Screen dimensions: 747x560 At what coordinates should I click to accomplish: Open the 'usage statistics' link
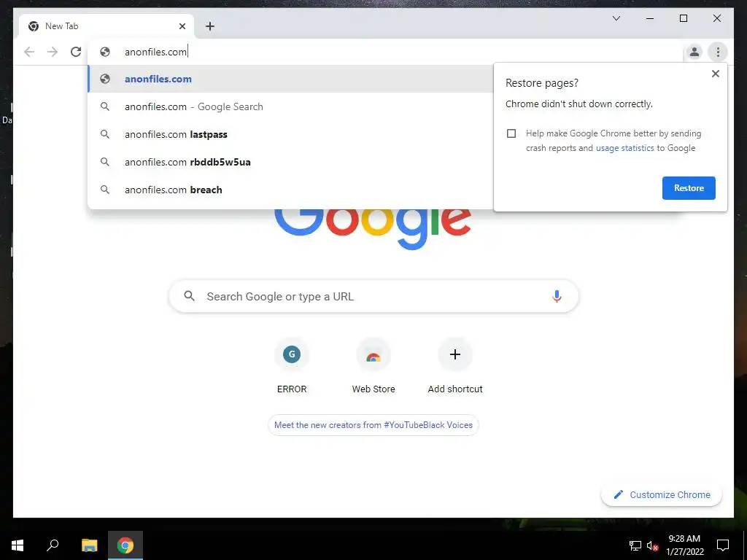pyautogui.click(x=624, y=148)
